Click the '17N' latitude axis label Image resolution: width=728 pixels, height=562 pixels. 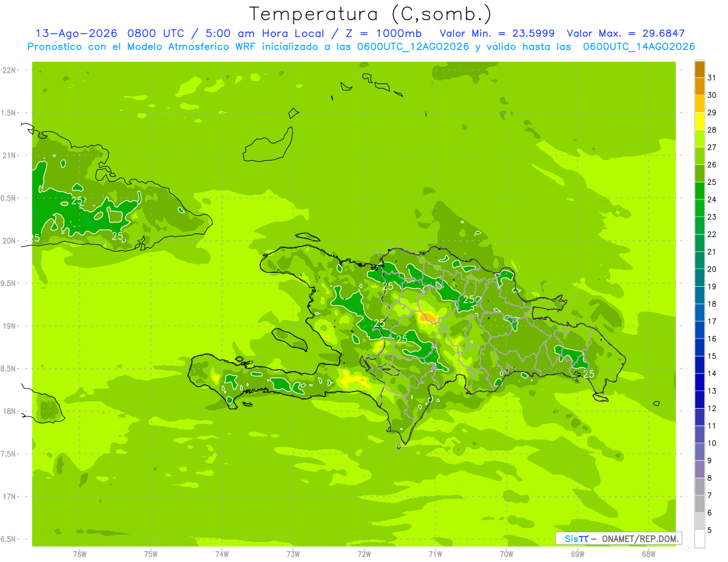tap(8, 497)
